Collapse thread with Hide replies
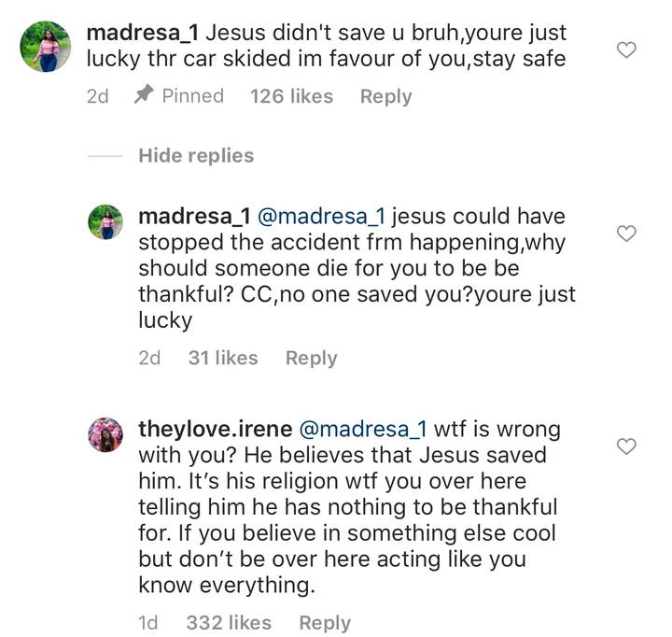Image resolution: width=672 pixels, height=637 pixels. (x=196, y=156)
